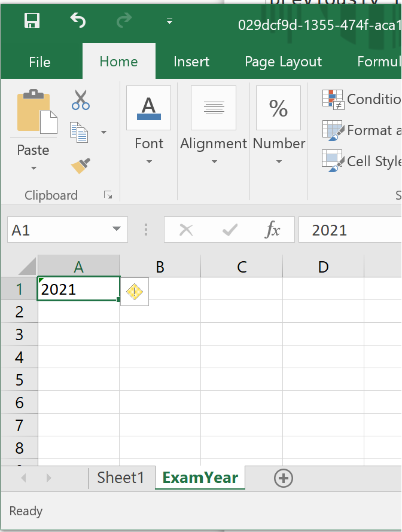
Task: Open the error warning icon beside cell A1
Action: tap(135, 292)
